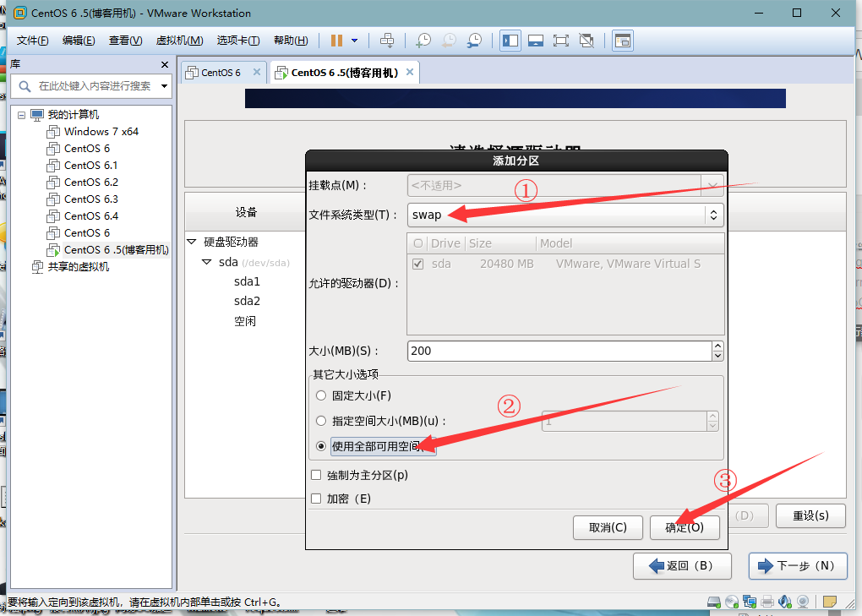Select sda1 partition row

[x=247, y=281]
